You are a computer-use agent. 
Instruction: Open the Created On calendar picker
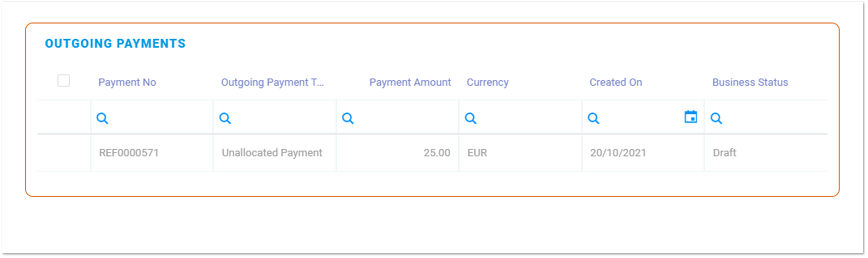[691, 117]
